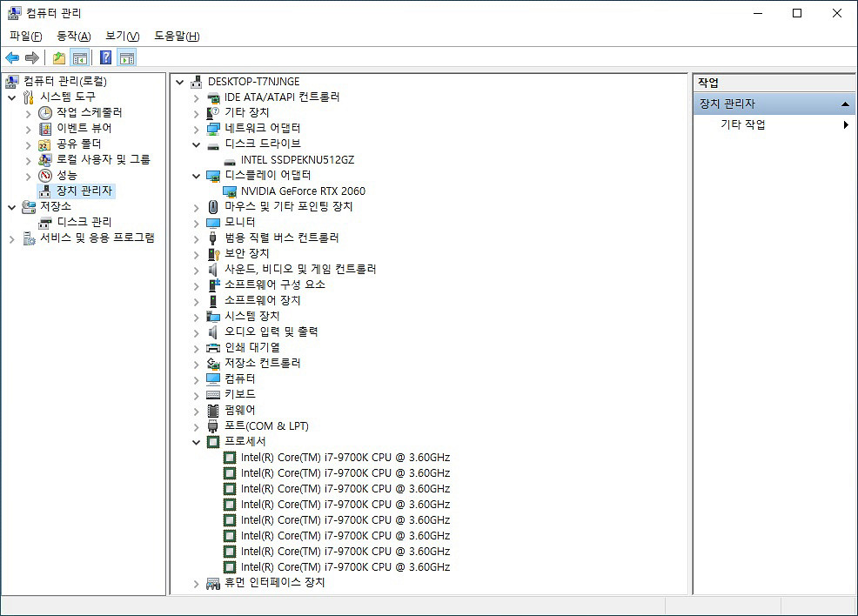Viewport: 858px width, 616px height.
Task: Open the blue Help toolbar icon
Action: pos(105,57)
